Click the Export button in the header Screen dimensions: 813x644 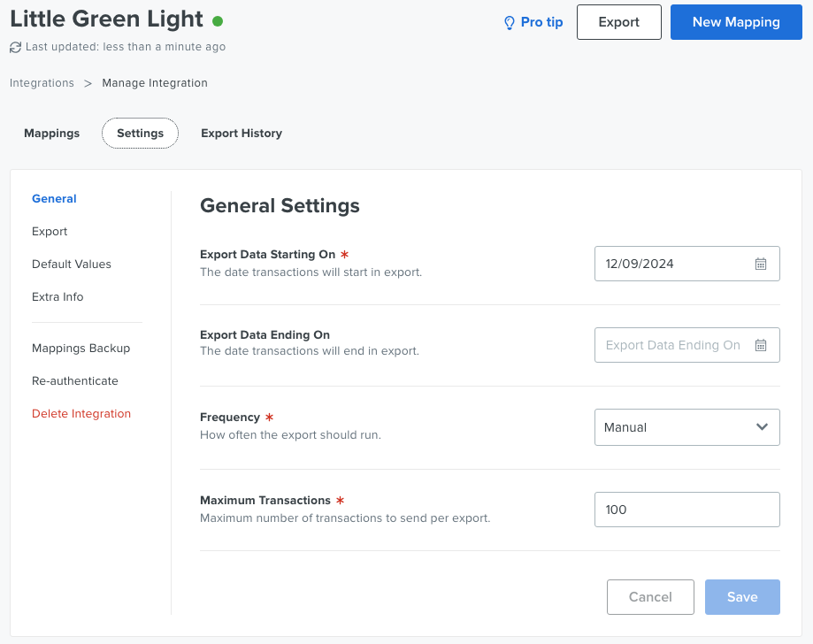(x=619, y=22)
